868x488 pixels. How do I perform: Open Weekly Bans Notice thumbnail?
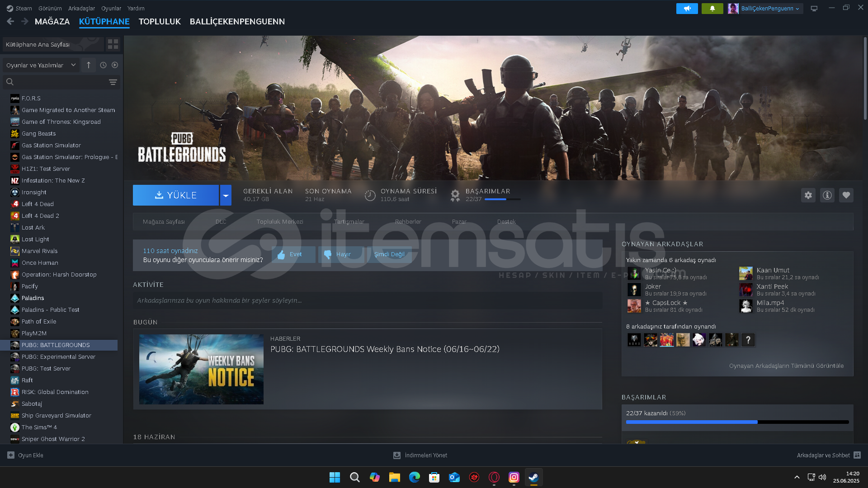click(x=201, y=369)
